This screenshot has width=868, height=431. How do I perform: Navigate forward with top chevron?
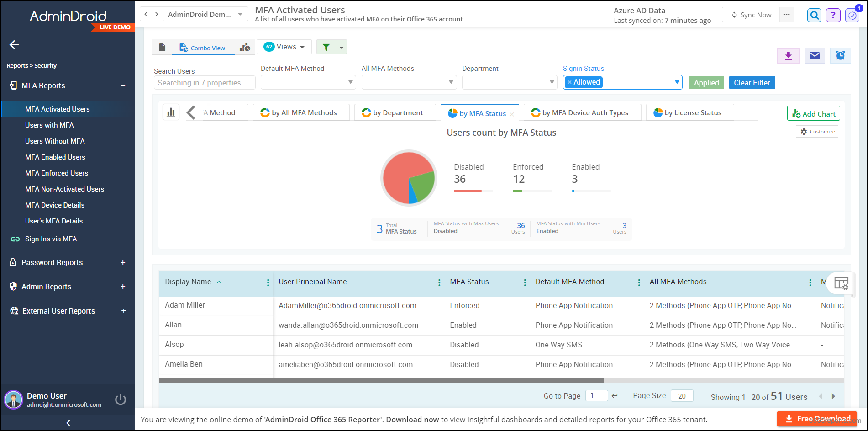coord(157,14)
